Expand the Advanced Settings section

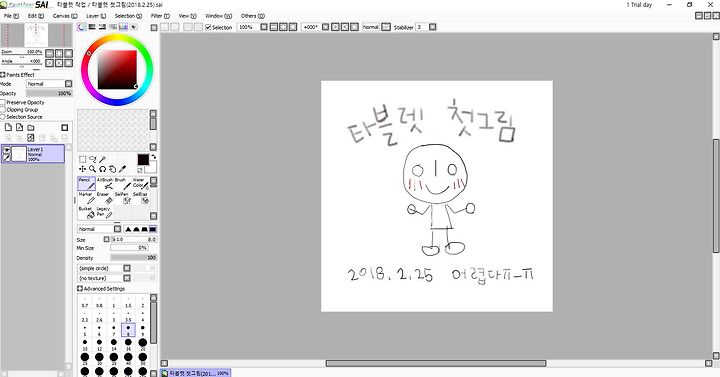click(x=79, y=289)
